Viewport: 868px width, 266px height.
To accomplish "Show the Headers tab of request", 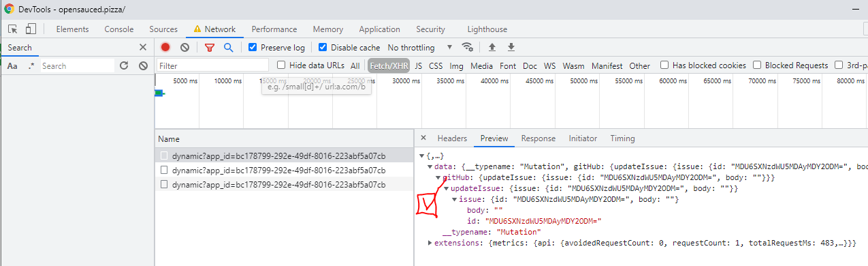I will (452, 138).
